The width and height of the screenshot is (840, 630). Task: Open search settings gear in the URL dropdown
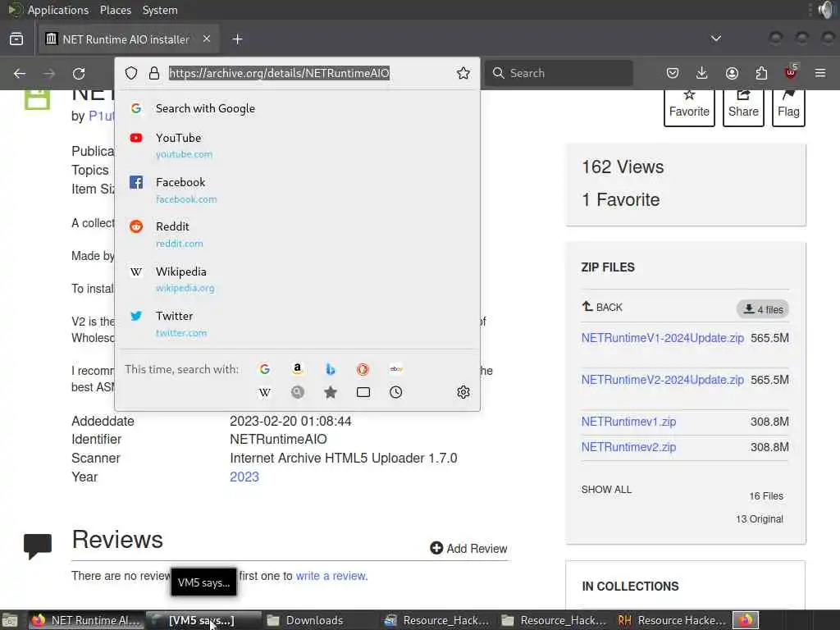click(x=463, y=393)
